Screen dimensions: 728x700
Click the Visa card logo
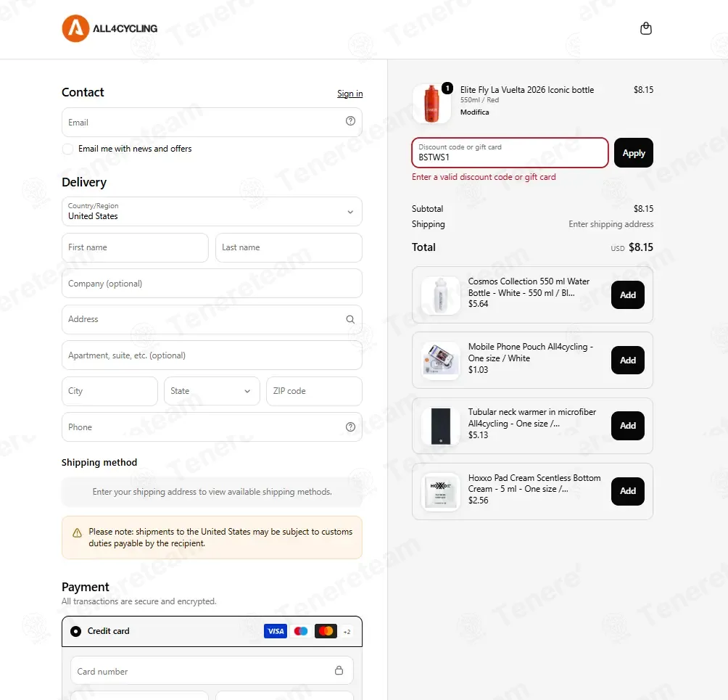click(276, 631)
